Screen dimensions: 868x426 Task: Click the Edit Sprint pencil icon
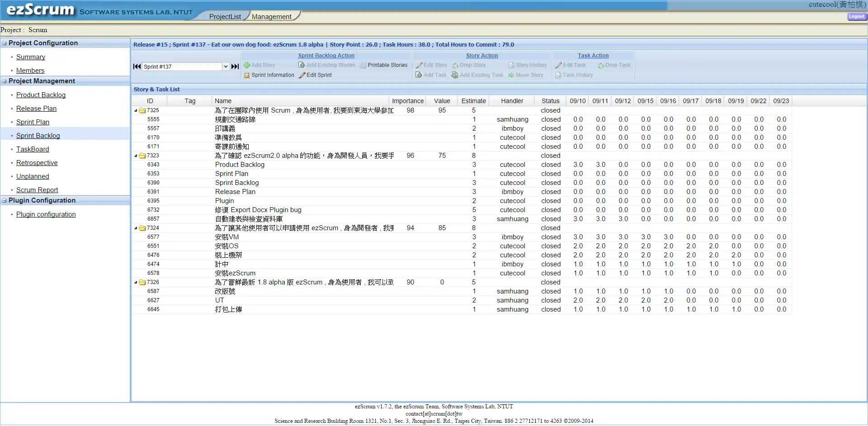(302, 75)
